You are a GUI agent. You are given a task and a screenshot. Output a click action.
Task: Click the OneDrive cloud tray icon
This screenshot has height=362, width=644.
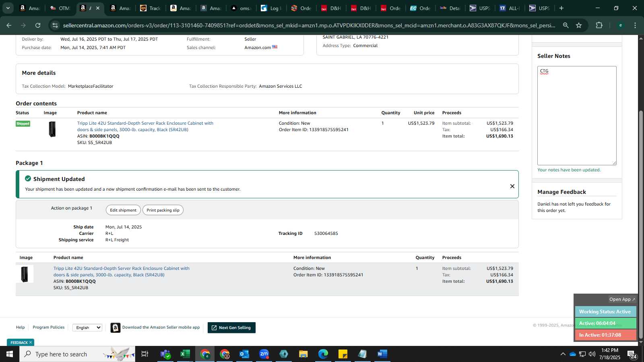point(572,354)
